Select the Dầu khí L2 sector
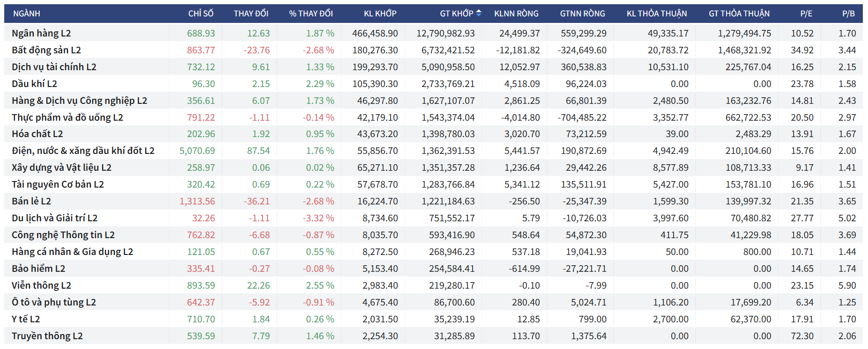Image resolution: width=868 pixels, height=349 pixels. tap(34, 84)
